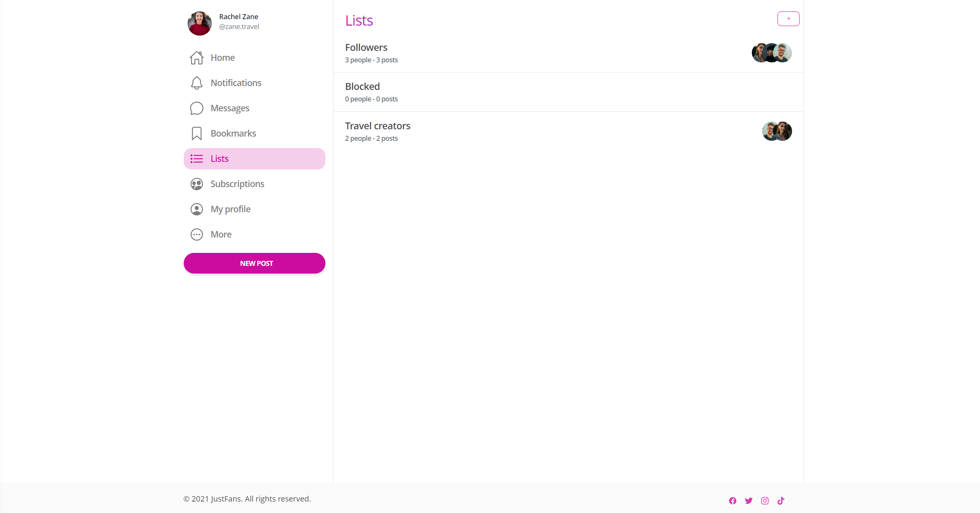The width and height of the screenshot is (980, 513).
Task: Create a new list with the plus button
Action: click(788, 18)
